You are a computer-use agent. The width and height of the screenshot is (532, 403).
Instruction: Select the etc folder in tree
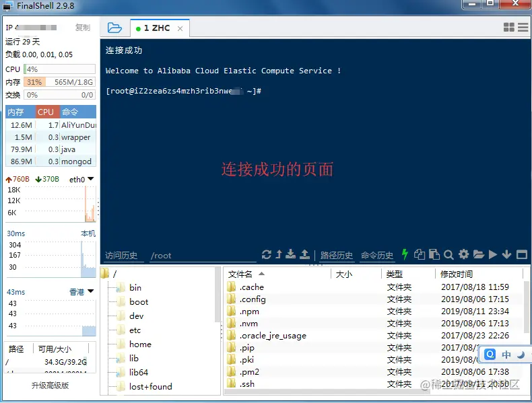click(129, 330)
